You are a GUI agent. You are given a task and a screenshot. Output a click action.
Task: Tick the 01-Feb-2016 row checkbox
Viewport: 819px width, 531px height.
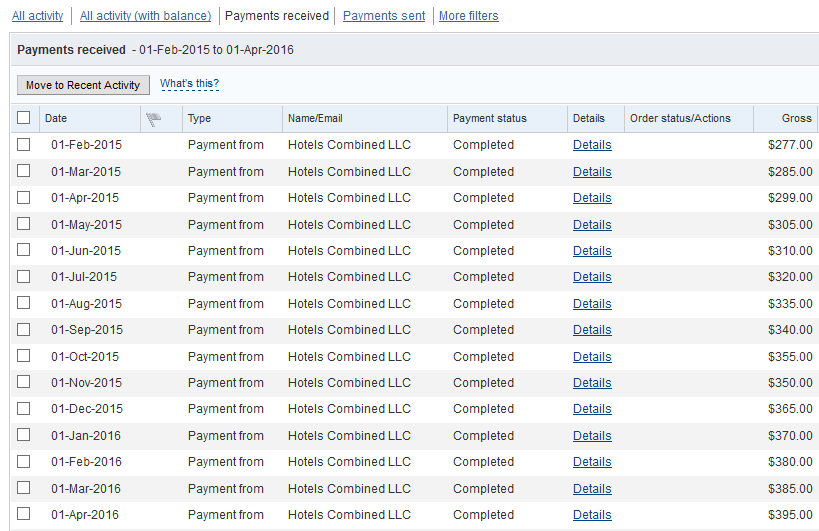pyautogui.click(x=24, y=462)
